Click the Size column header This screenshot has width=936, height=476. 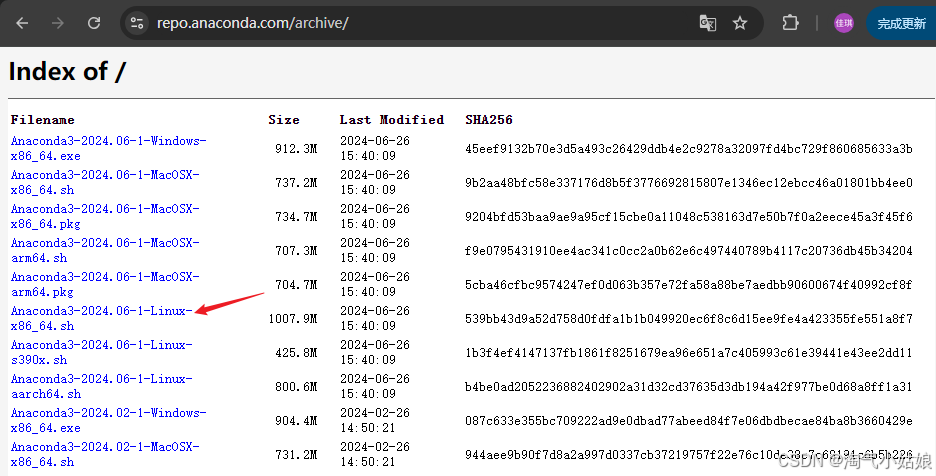284,119
